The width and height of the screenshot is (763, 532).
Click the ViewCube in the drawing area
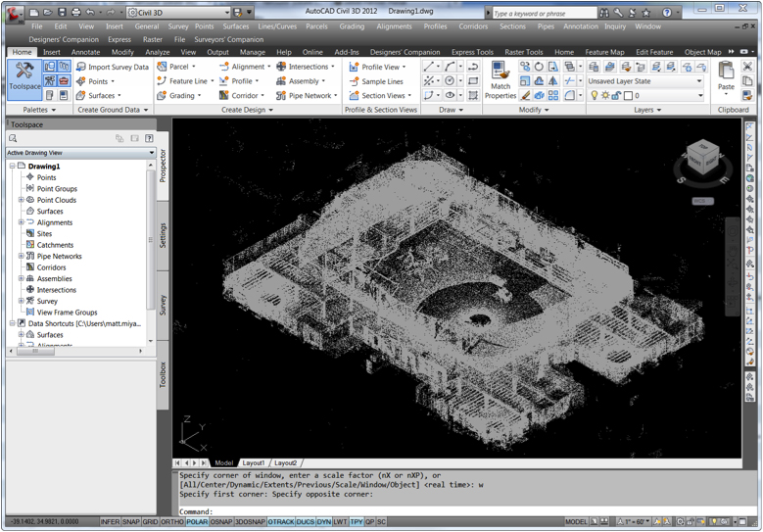pos(702,159)
